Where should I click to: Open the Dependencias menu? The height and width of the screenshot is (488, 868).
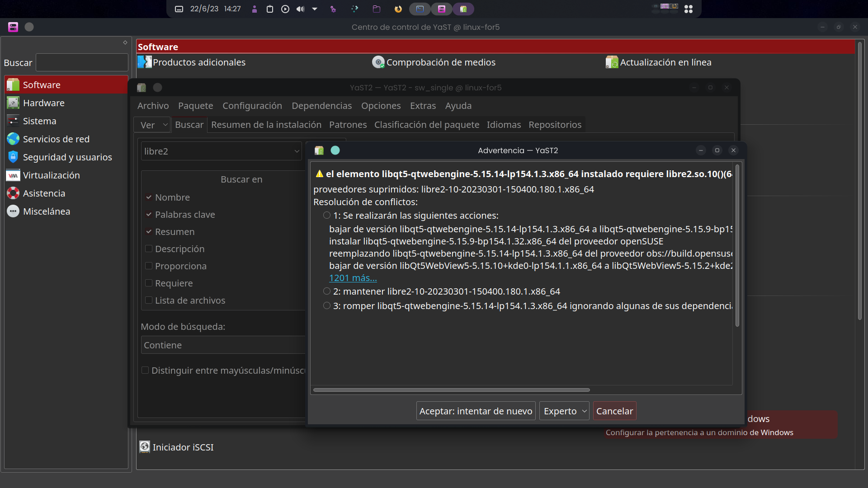coord(322,106)
